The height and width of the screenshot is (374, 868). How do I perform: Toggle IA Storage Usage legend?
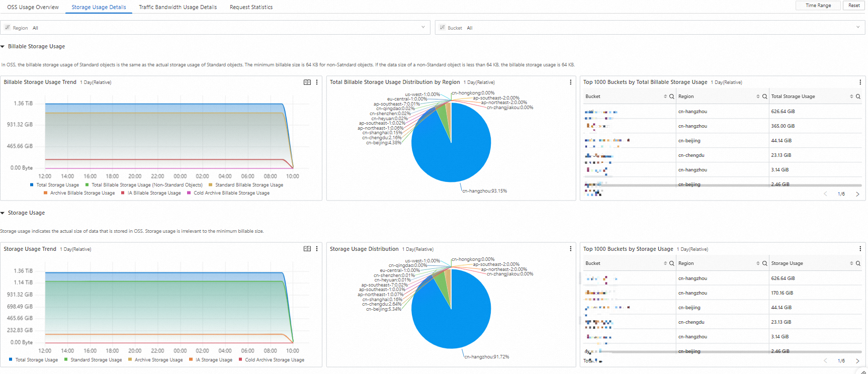pos(211,360)
